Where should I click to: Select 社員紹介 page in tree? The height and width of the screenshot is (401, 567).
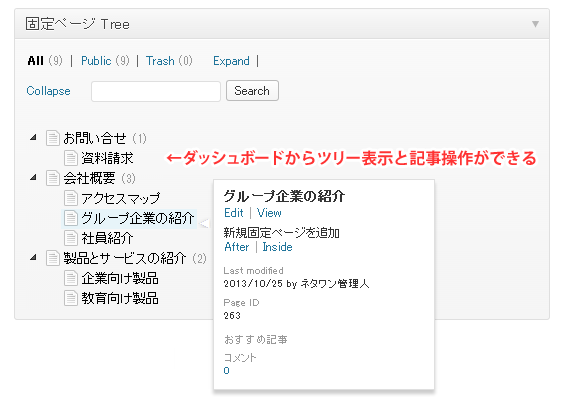107,238
